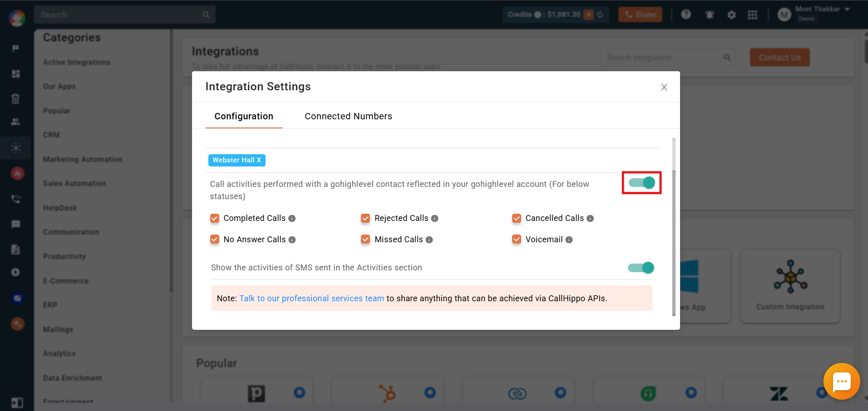Click info icon beside Rejected Calls
Image resolution: width=868 pixels, height=411 pixels.
pyautogui.click(x=434, y=218)
